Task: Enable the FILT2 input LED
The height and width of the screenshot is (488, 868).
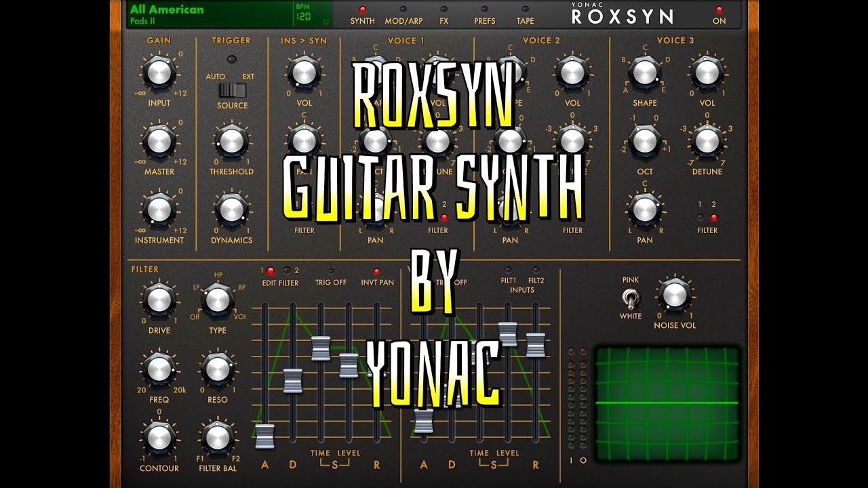Action: [536, 270]
